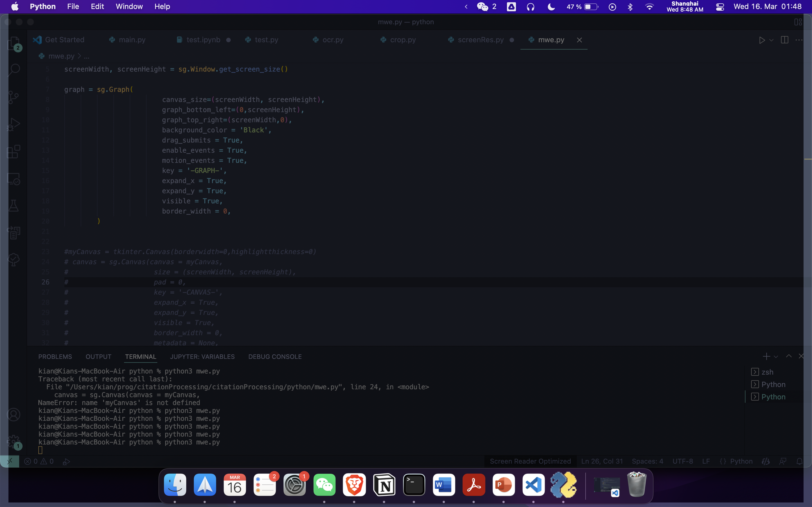
Task: Open the Accounts icon in activity bar
Action: pos(14,415)
